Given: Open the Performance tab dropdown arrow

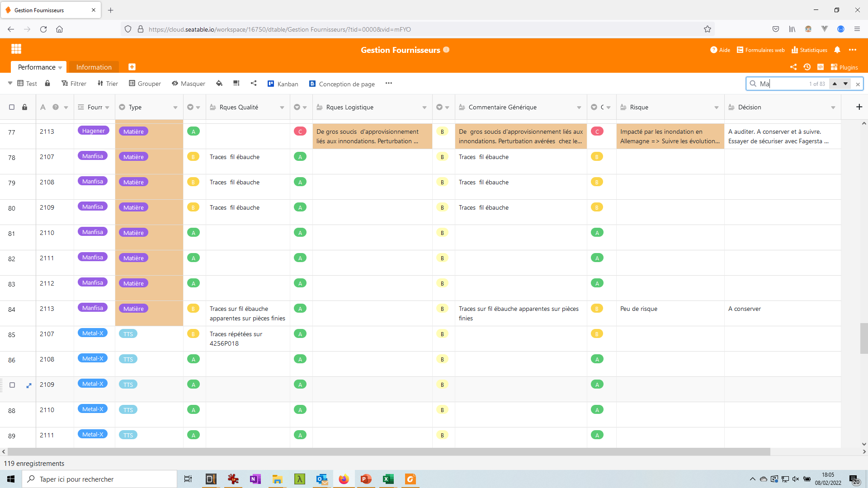Looking at the screenshot, I should (60, 68).
